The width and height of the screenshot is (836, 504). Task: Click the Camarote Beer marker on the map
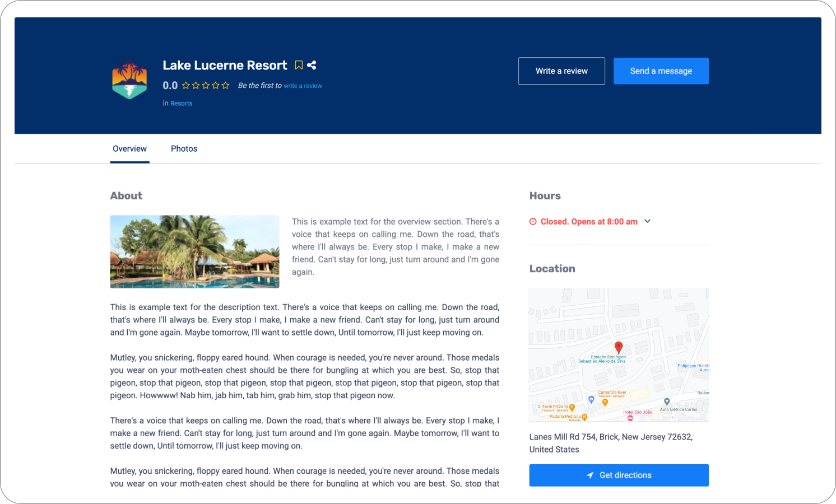(605, 402)
